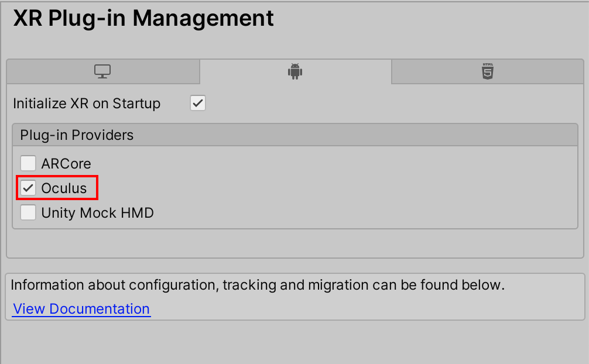Image resolution: width=589 pixels, height=364 pixels.
Task: Click the Initialize XR on Startup label
Action: tap(87, 104)
